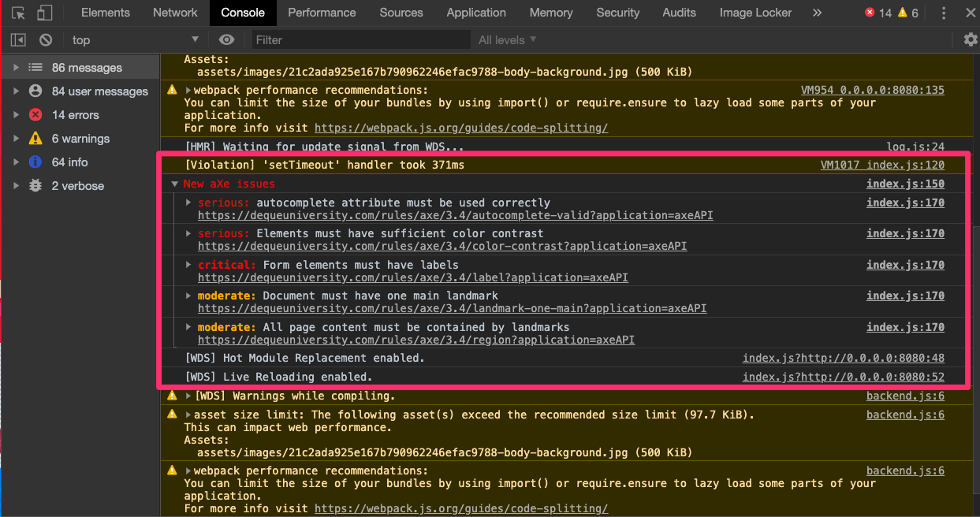Open the autocomplete-valid Deque University link
The height and width of the screenshot is (517, 980).
(456, 215)
